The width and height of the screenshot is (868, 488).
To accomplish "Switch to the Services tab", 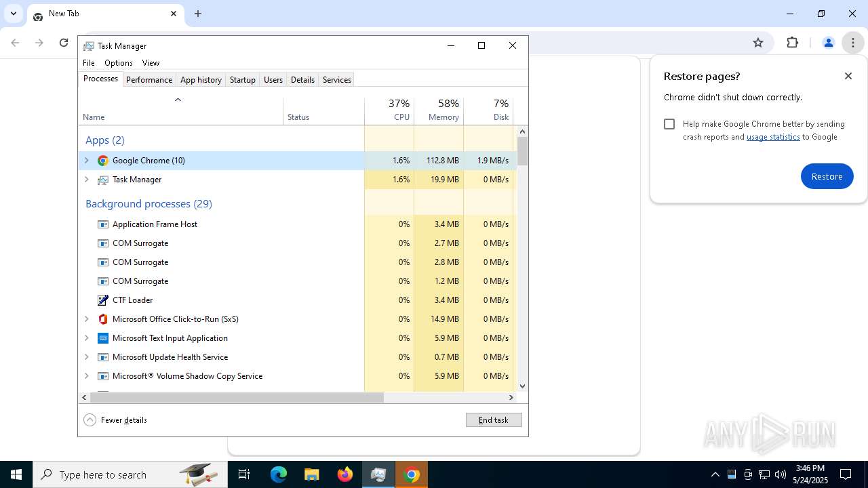I will (337, 80).
